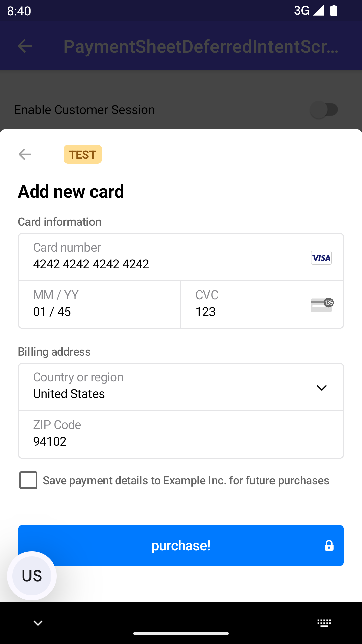Hide keyboard with navigation down chevron

click(38, 623)
